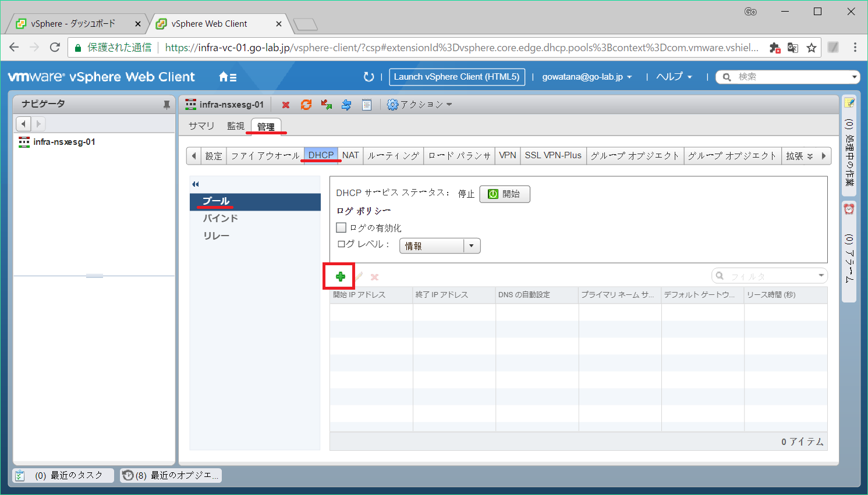Open the VPN sub-tab
This screenshot has width=868, height=495.
point(508,155)
